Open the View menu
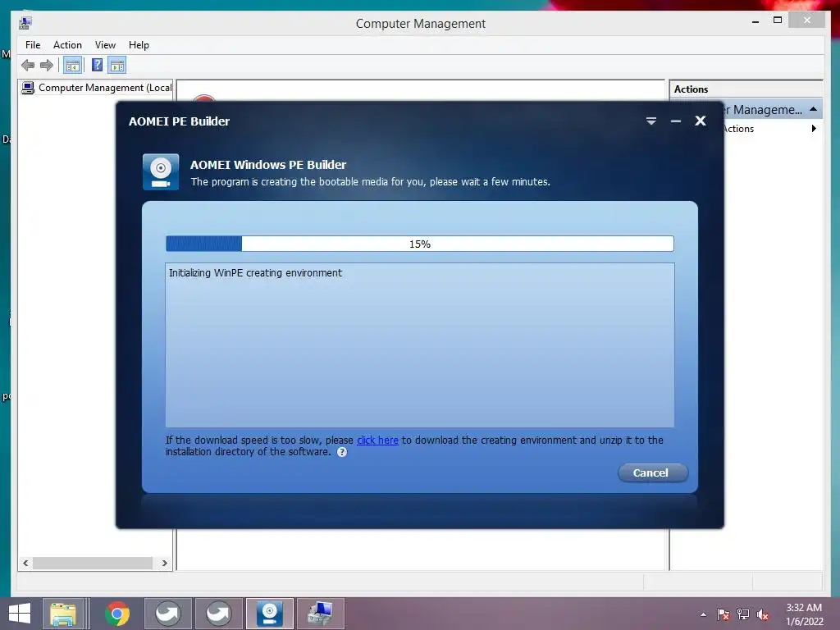 coord(105,45)
